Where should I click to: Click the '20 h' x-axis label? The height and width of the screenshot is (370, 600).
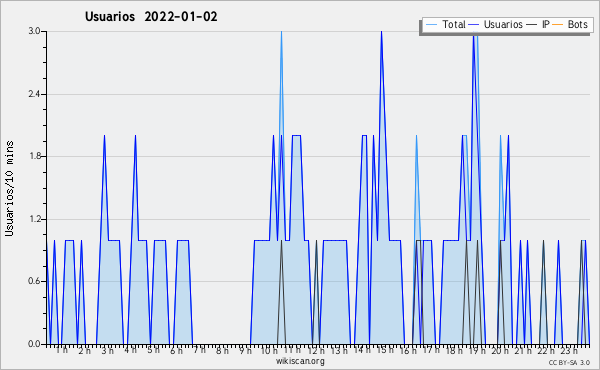tap(500, 350)
